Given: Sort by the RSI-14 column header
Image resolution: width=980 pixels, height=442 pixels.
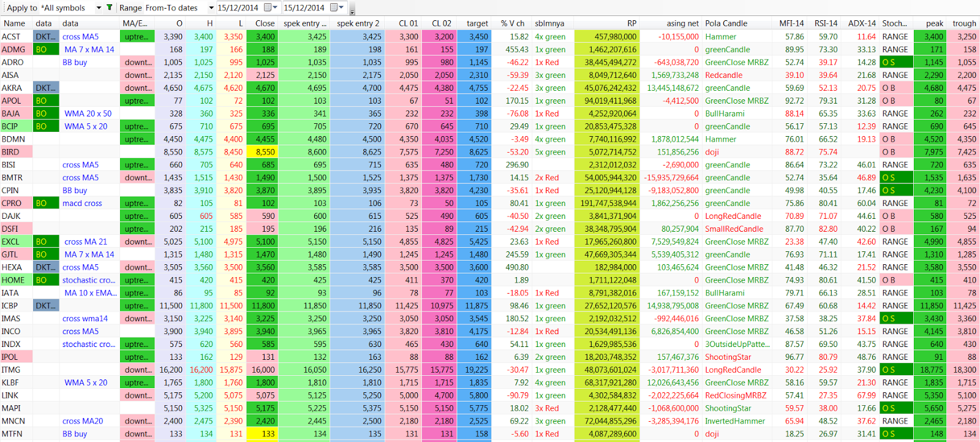Looking at the screenshot, I should click(824, 23).
